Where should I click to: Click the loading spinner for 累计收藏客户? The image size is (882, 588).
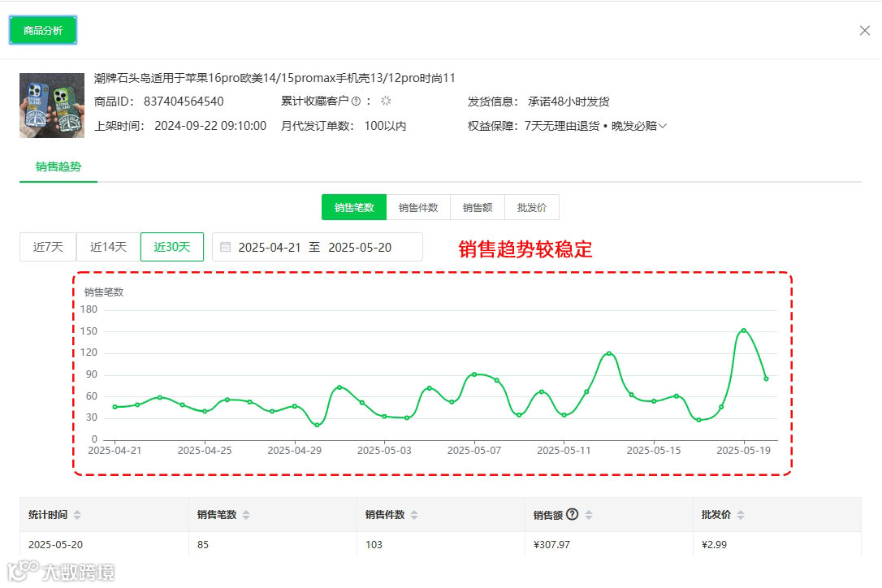pos(386,101)
